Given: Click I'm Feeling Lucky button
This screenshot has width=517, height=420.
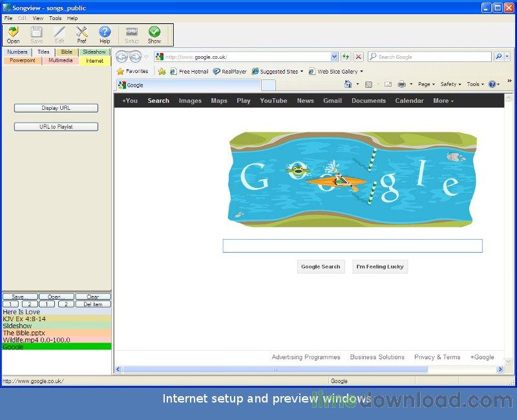Looking at the screenshot, I should pos(380,267).
